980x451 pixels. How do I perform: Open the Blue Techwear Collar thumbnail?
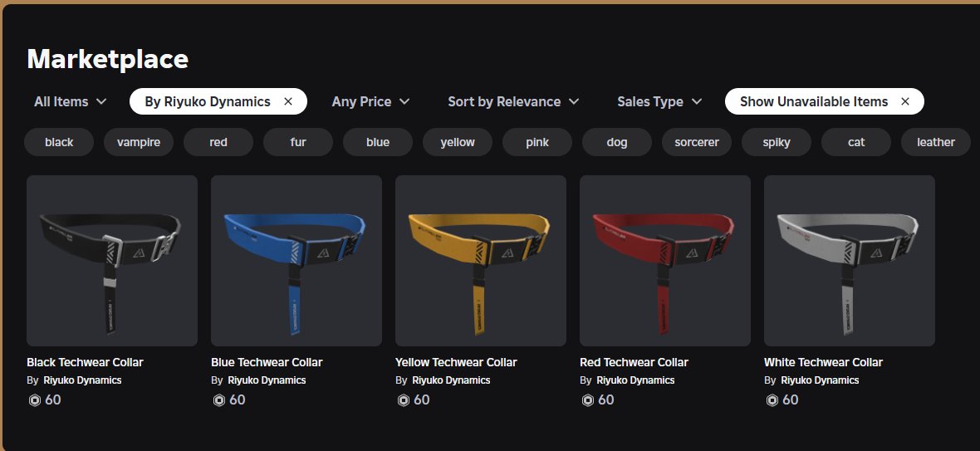click(296, 261)
